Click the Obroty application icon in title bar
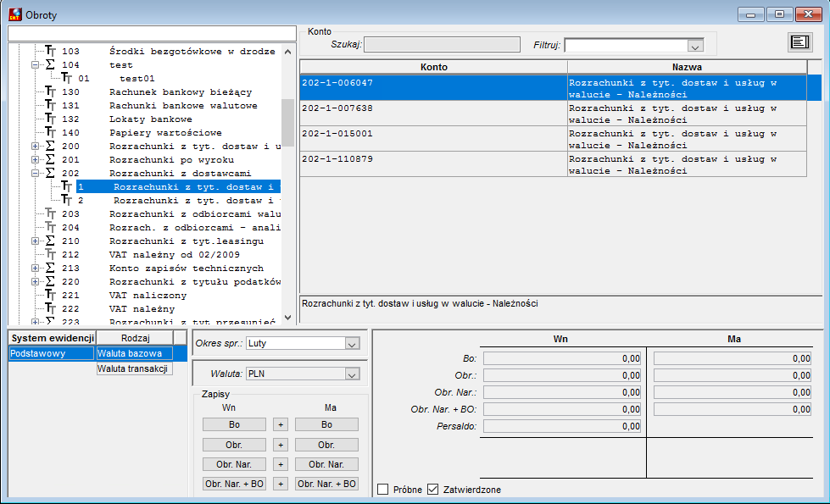This screenshot has height=504, width=830. pos(15,14)
